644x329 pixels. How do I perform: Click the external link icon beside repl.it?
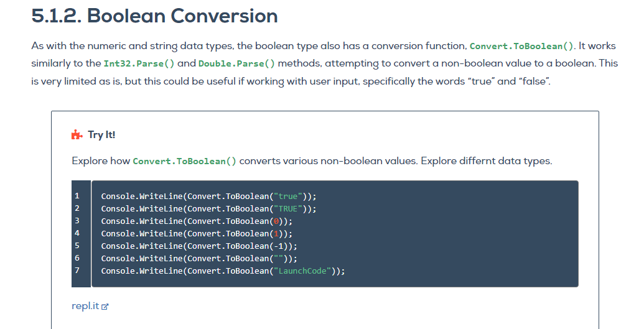[x=105, y=307]
